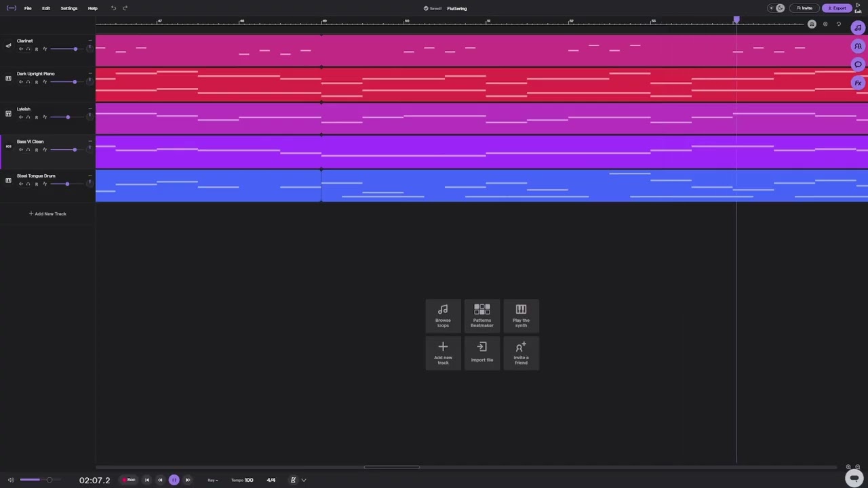Open automation for Lyleish track
This screenshot has height=488, width=868.
pos(45,117)
